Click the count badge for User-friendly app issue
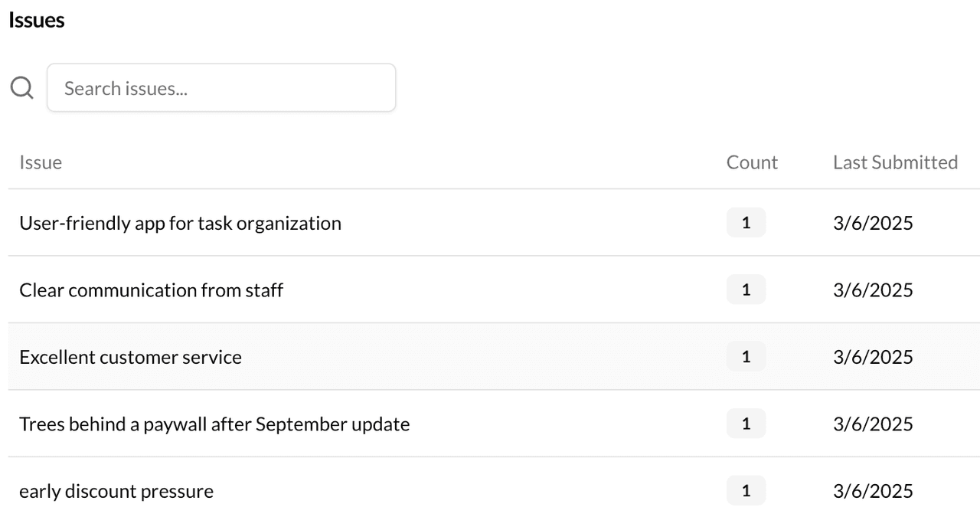 pyautogui.click(x=746, y=222)
